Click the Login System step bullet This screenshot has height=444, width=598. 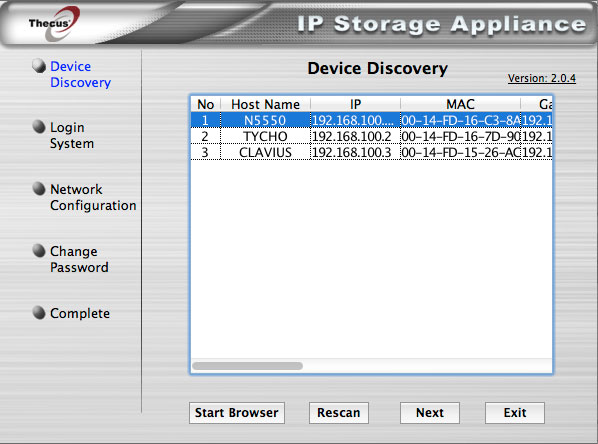pos(39,127)
